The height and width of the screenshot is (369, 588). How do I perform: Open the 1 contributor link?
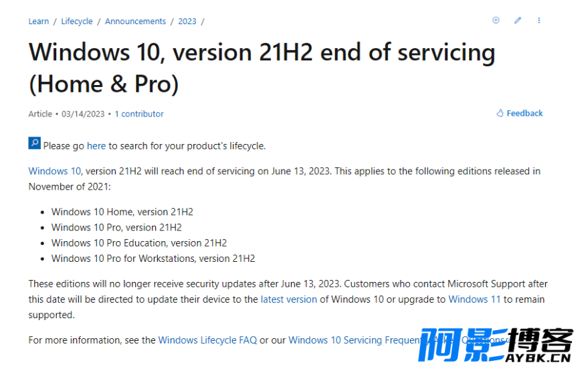click(139, 114)
